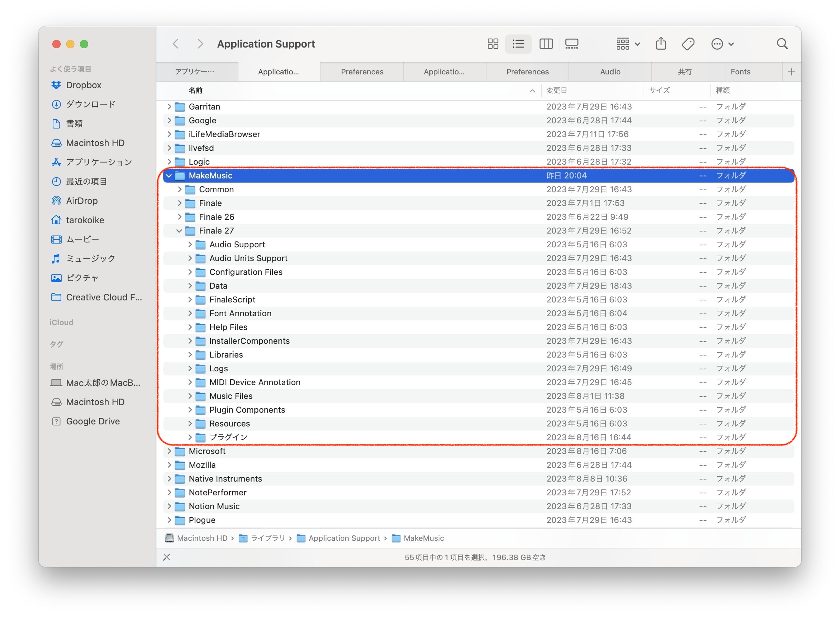Switch to icon view

[493, 44]
